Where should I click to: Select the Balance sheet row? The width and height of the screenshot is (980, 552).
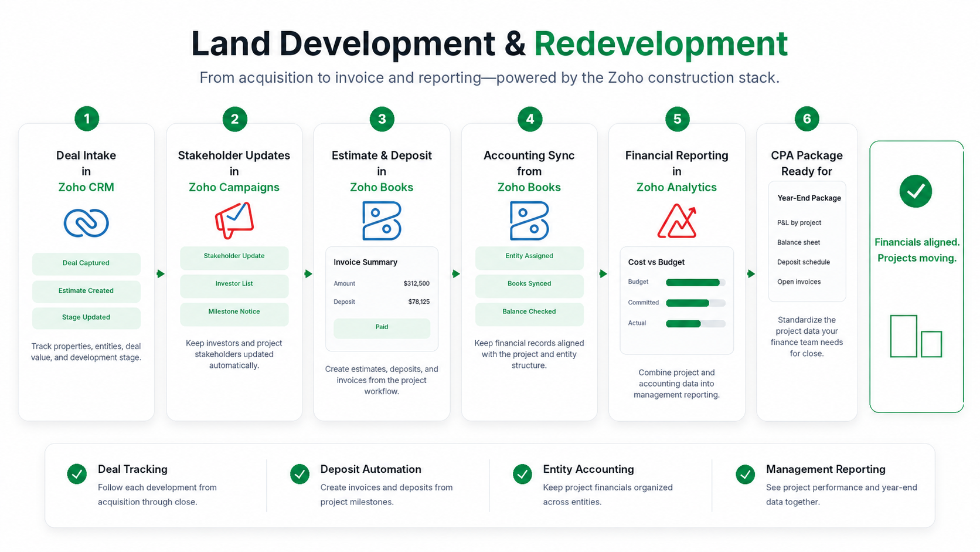pyautogui.click(x=799, y=243)
